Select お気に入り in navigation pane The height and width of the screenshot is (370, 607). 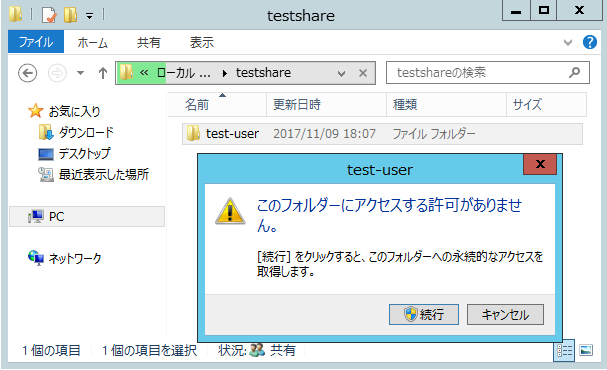tap(74, 111)
